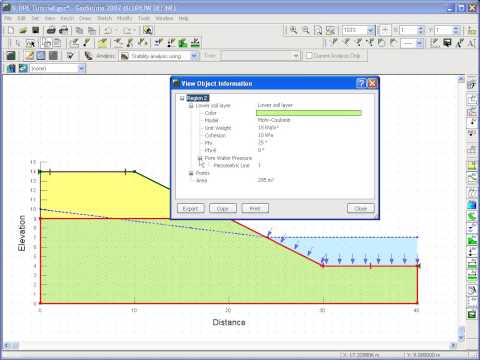
Task: Select the Cohesion row
Action: pyautogui.click(x=215, y=135)
